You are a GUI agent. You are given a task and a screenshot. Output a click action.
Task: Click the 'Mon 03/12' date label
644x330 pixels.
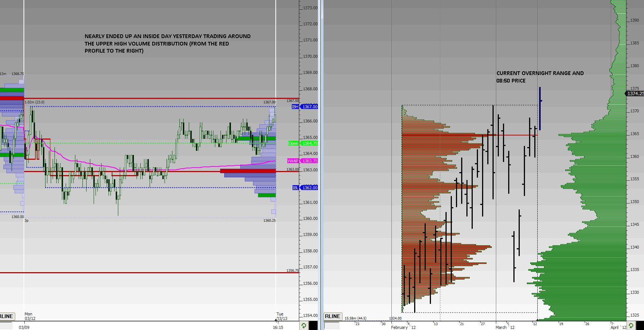pos(30,316)
